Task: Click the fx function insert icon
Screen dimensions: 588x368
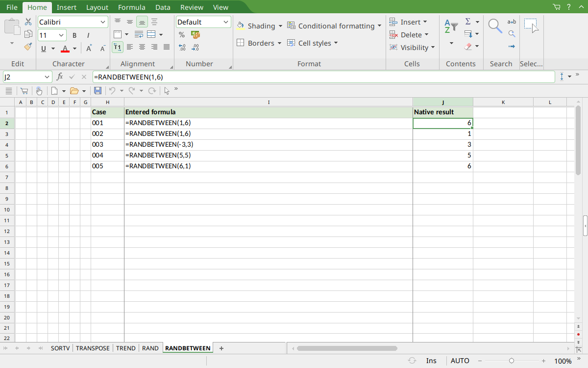Action: (60, 77)
